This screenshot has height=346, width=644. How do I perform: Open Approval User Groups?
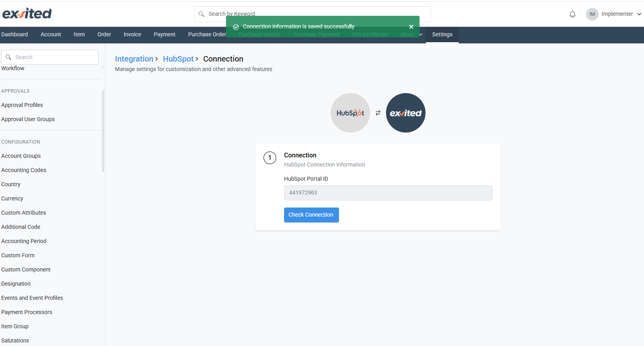[28, 119]
